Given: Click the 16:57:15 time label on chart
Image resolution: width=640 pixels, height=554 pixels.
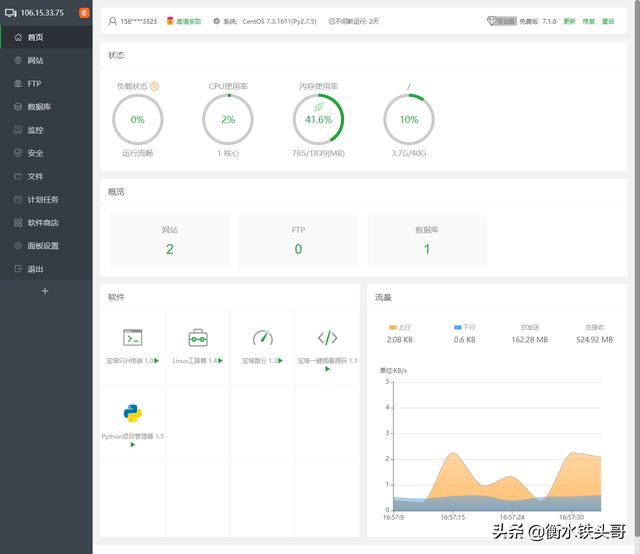Looking at the screenshot, I should point(453,517).
